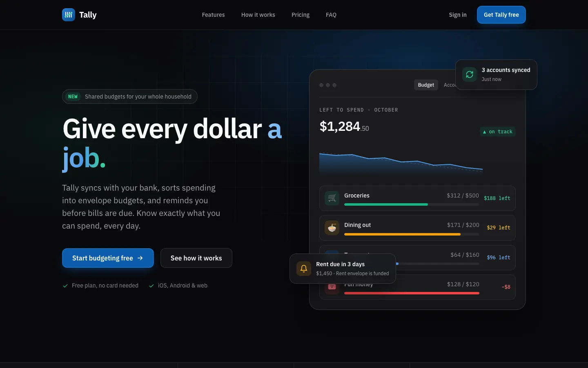Click the $188 left label
This screenshot has width=588, height=368.
tap(497, 198)
